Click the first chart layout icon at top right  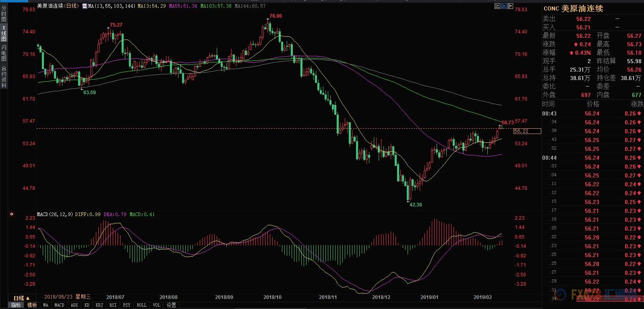tap(497, 6)
